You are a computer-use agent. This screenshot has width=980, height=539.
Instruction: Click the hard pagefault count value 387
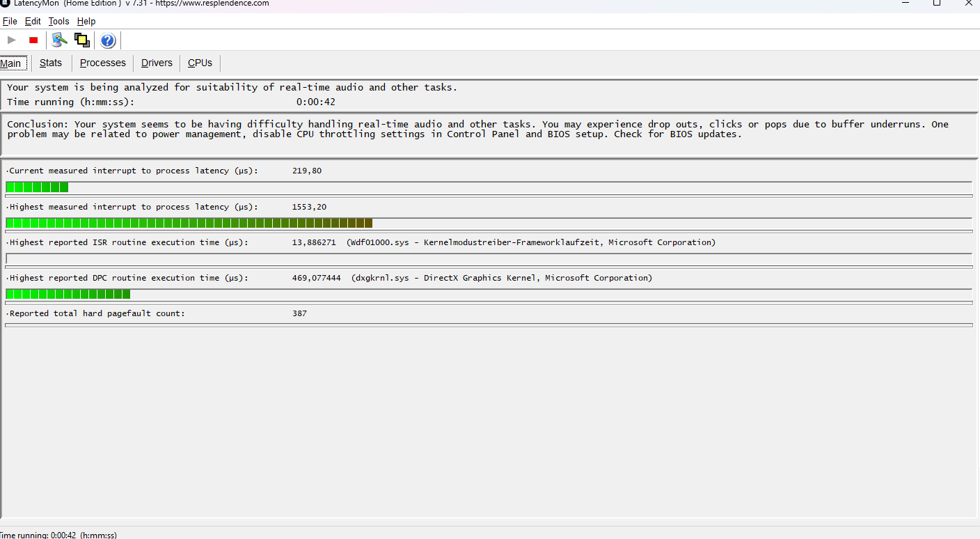point(299,313)
